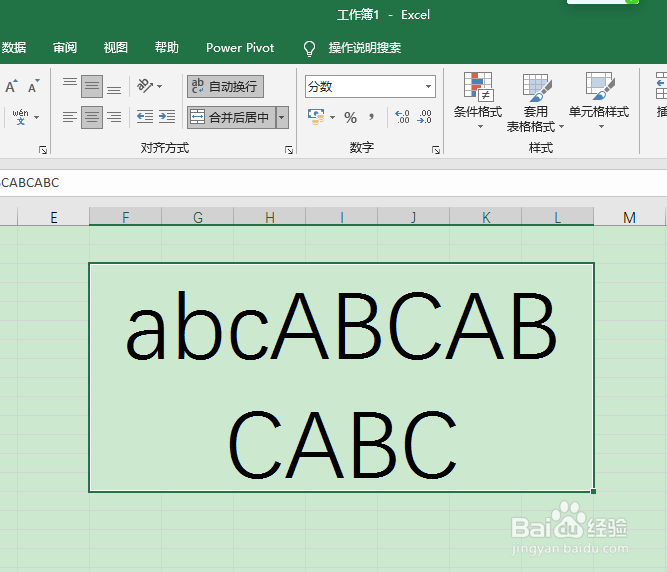Image resolution: width=667 pixels, height=572 pixels.
Task: Align cell text to the right
Action: [x=114, y=117]
